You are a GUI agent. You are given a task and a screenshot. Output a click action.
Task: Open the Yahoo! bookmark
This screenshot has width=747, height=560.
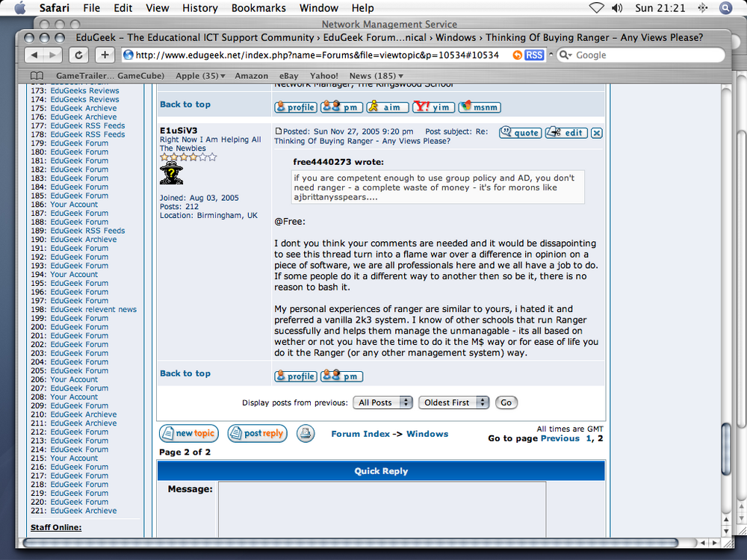click(324, 75)
